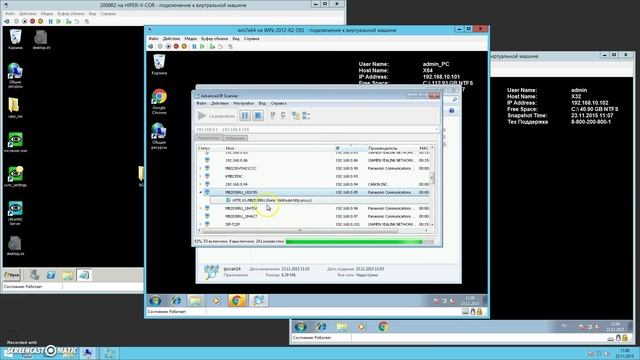This screenshot has width=640, height=360.
Task: Switch to the Избранное tab
Action: point(236,138)
